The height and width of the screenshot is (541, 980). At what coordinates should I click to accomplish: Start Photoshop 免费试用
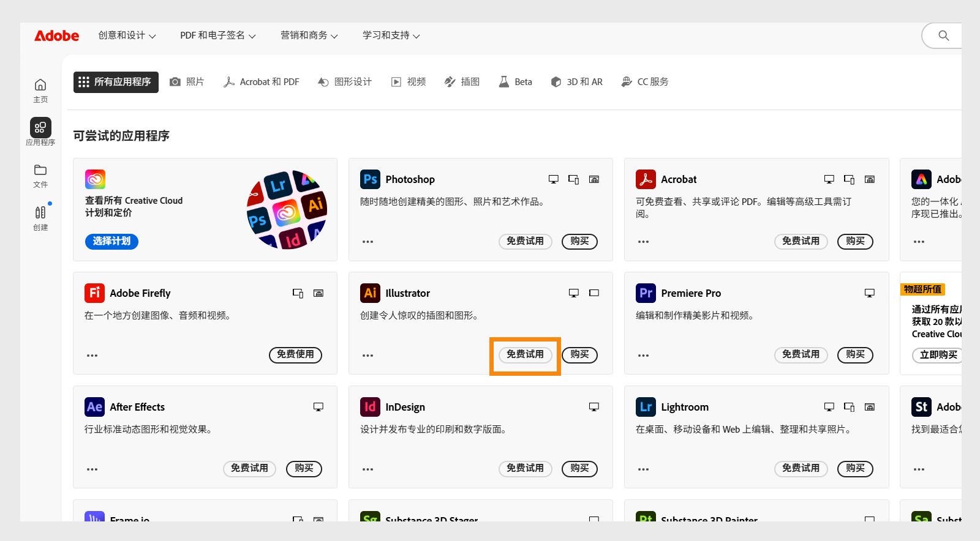tap(526, 242)
